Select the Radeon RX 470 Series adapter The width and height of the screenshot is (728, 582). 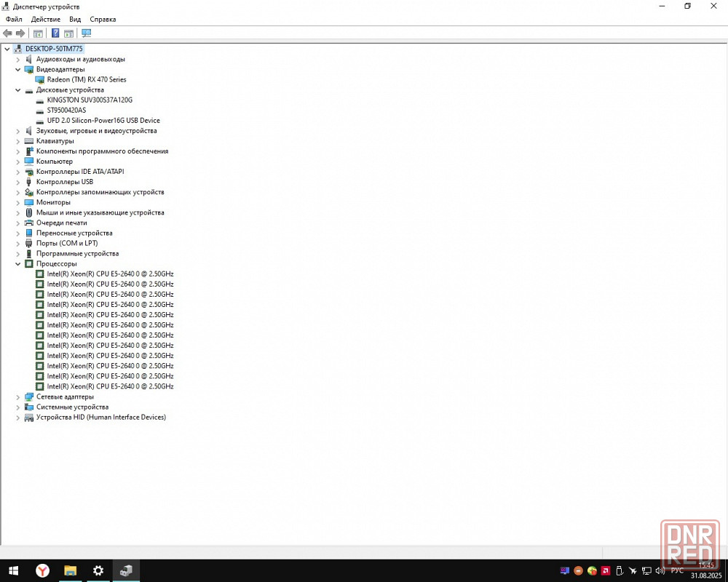[86, 79]
